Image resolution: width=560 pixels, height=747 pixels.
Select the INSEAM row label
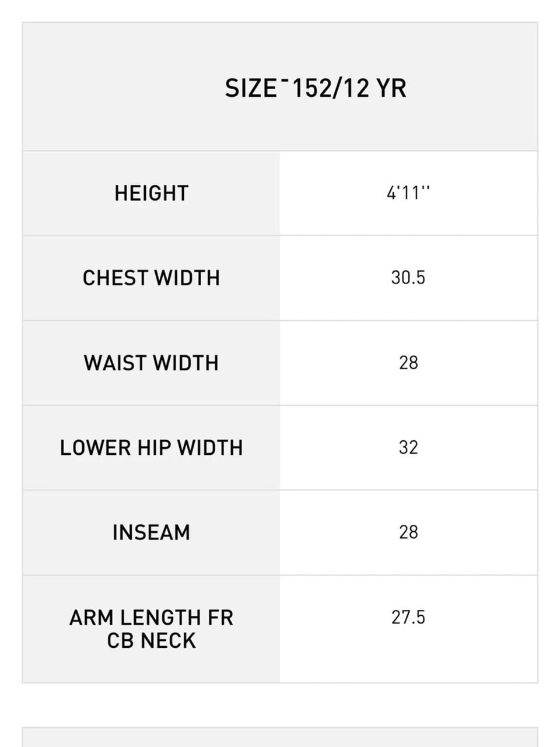151,532
